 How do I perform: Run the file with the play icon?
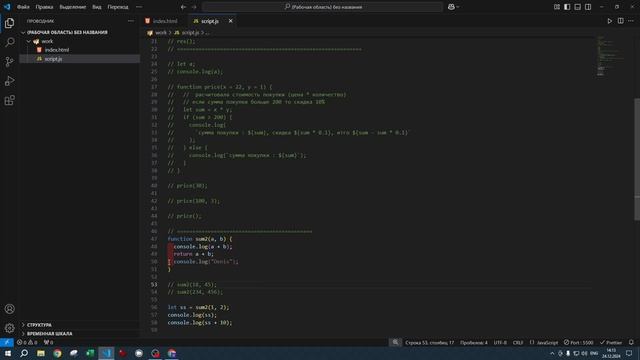click(x=609, y=21)
